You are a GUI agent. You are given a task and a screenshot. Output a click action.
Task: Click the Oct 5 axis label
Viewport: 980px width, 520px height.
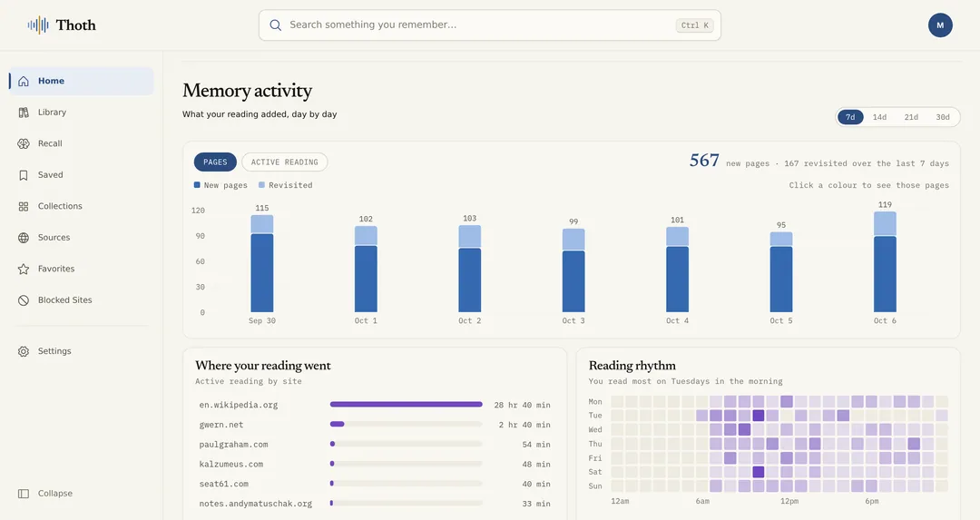coord(780,320)
